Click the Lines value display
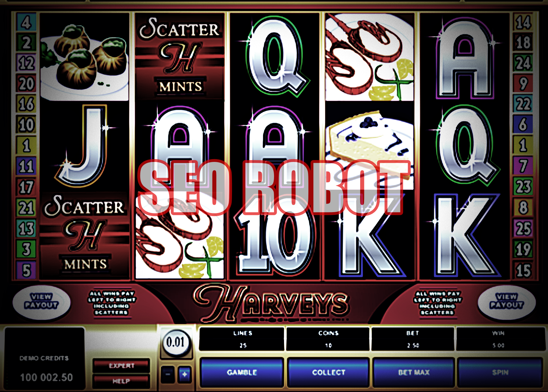The width and height of the screenshot is (548, 392). [242, 339]
